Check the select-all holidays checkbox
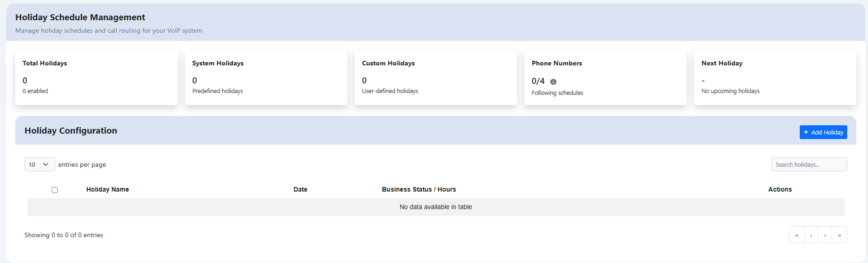Viewport: 868px width, 263px height. click(55, 190)
